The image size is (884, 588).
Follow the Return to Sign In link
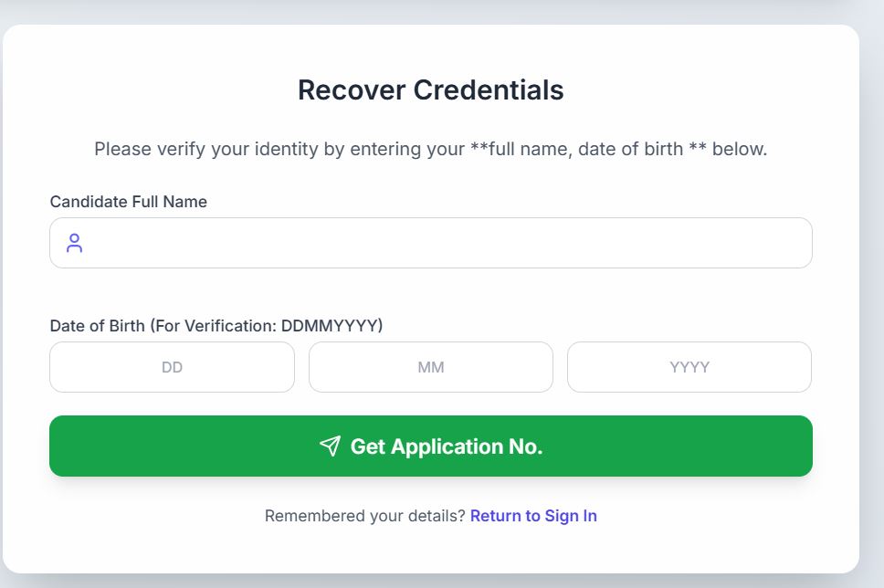pos(533,516)
